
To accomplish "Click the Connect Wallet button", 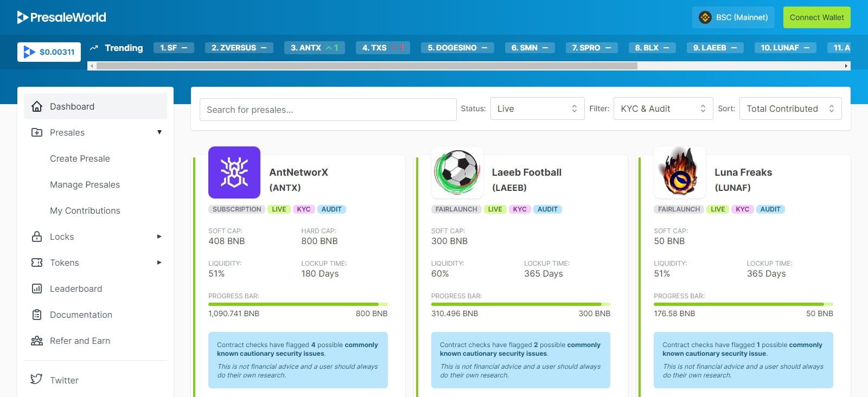I will pos(816,17).
